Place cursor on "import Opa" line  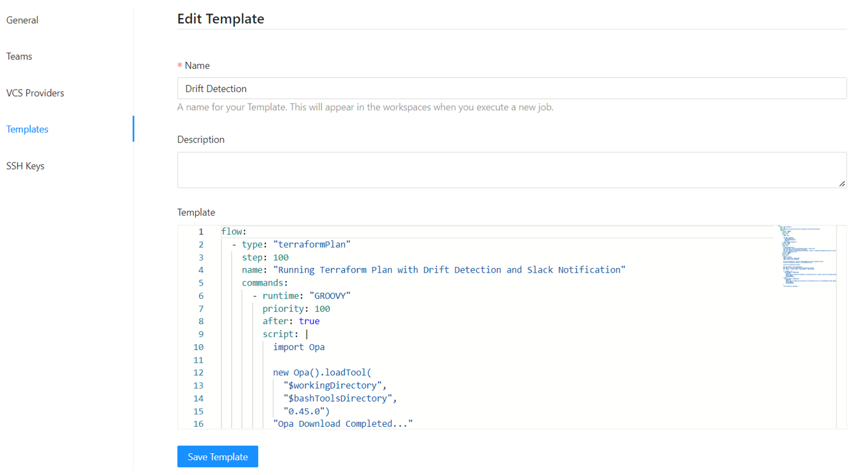(x=299, y=347)
